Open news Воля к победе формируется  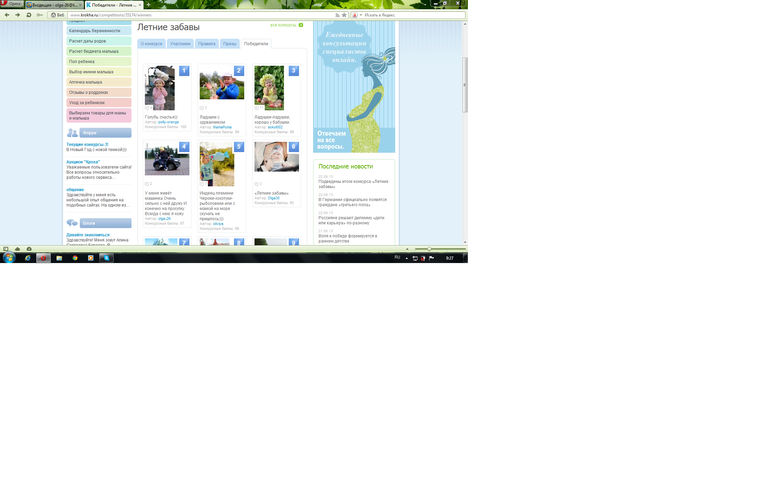pos(348,239)
